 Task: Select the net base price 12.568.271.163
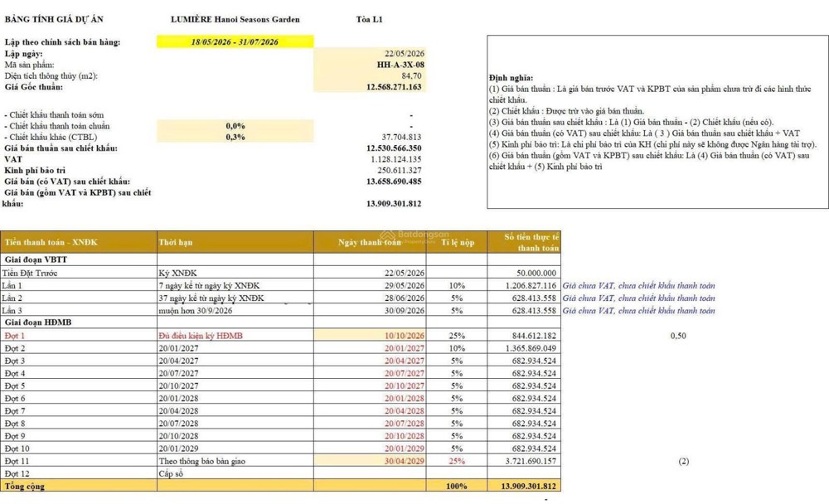pyautogui.click(x=394, y=87)
